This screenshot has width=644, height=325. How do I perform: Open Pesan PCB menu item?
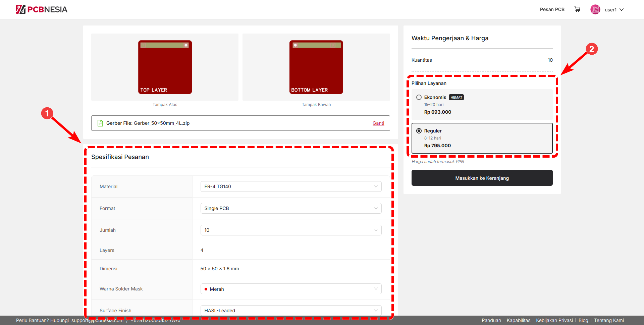552,9
